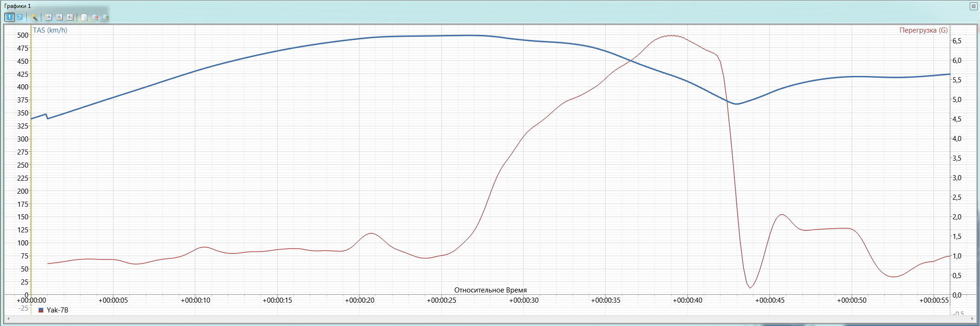Zoom out the chart with minus magnifier
The height and width of the screenshot is (326, 980).
tap(95, 17)
